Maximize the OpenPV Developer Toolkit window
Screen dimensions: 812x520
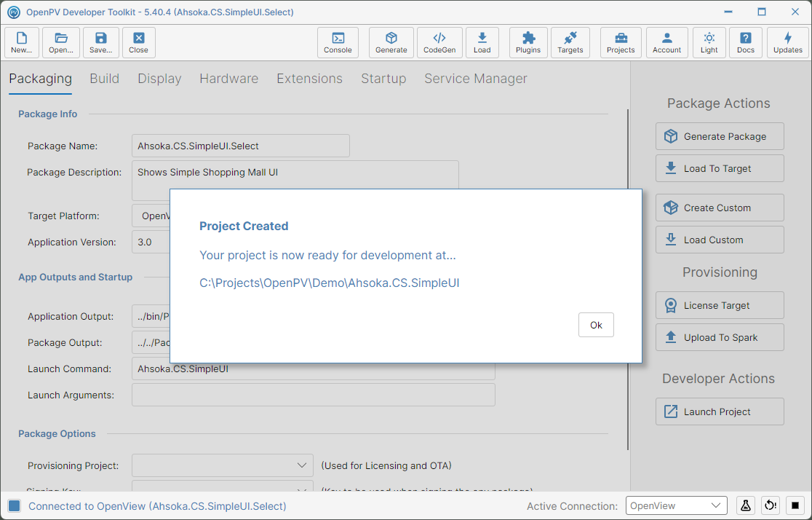click(x=762, y=12)
